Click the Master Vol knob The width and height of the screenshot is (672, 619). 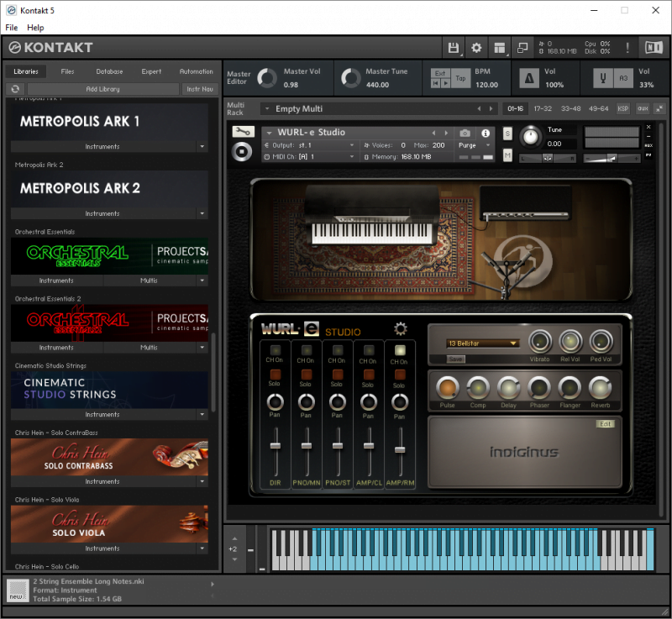[x=266, y=78]
